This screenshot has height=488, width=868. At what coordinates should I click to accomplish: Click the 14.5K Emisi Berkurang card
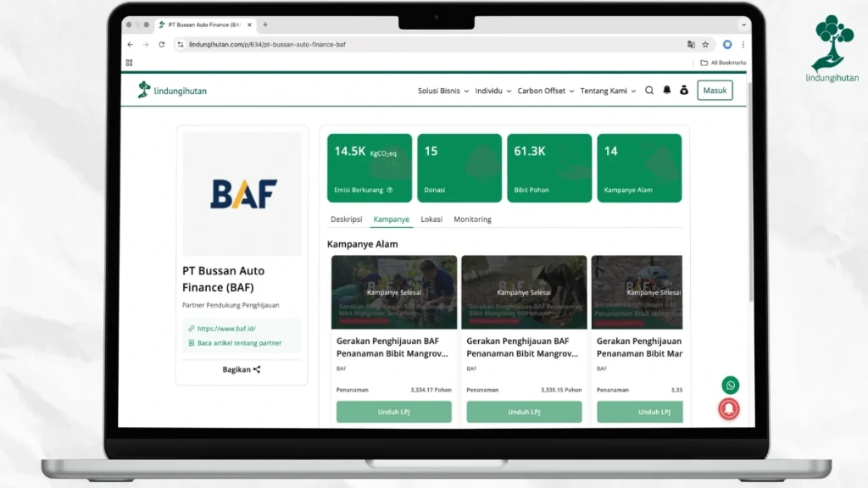(x=370, y=168)
